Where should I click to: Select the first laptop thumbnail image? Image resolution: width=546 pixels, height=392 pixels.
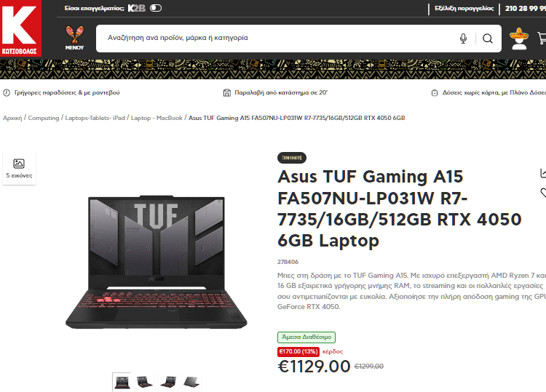tap(122, 382)
